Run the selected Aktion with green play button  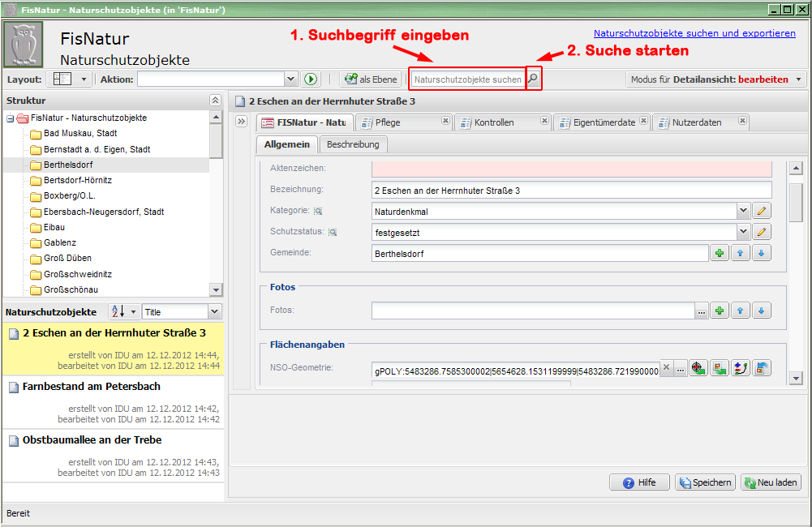click(x=311, y=79)
